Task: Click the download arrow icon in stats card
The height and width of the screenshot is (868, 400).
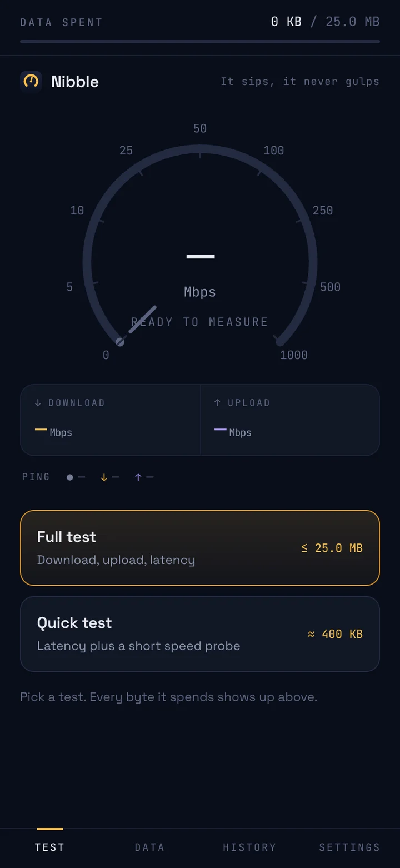Action: click(x=38, y=403)
